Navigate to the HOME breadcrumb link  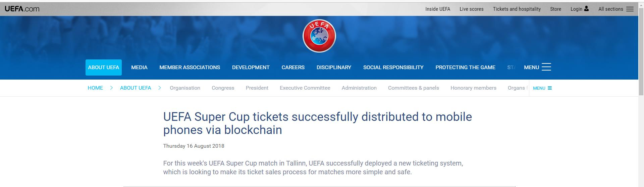coord(95,88)
